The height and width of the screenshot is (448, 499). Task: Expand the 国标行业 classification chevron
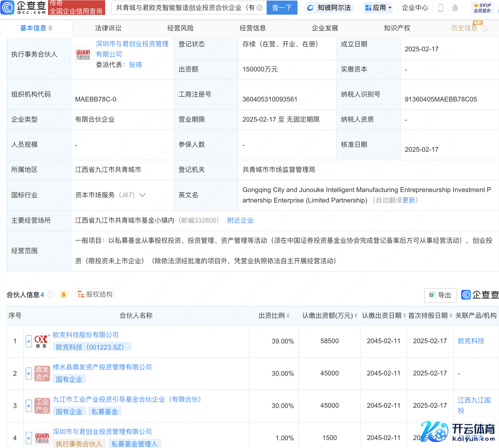tap(142, 195)
